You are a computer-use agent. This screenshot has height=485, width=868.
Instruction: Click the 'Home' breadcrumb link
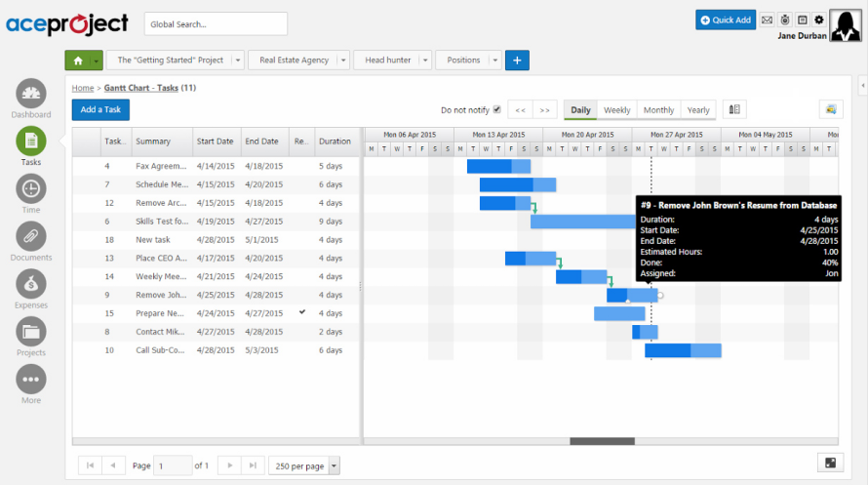(x=83, y=88)
